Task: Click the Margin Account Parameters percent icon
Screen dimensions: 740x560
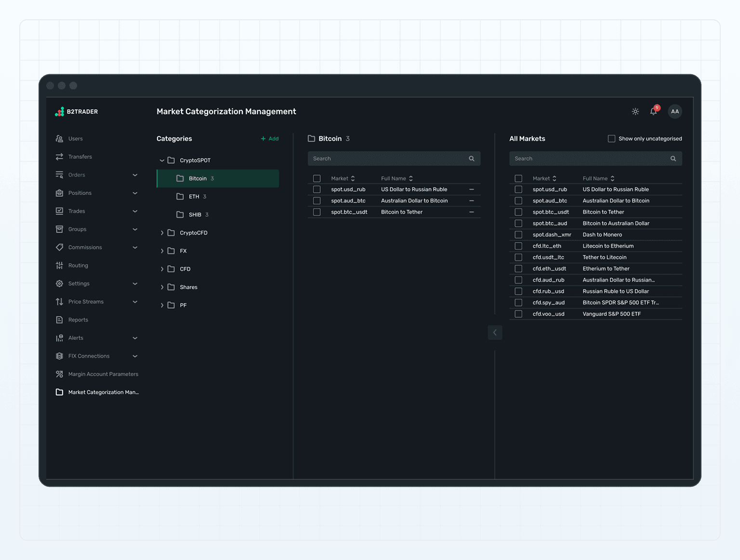Action: 59,374
